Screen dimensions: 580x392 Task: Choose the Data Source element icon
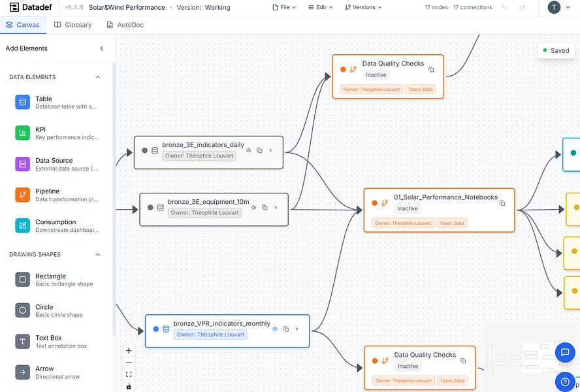pos(23,164)
